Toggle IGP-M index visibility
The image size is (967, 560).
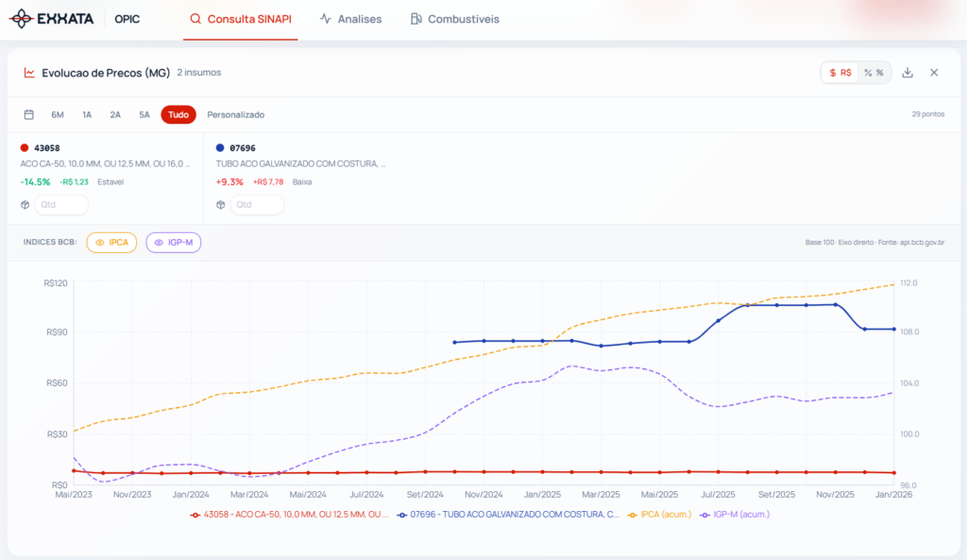point(174,243)
